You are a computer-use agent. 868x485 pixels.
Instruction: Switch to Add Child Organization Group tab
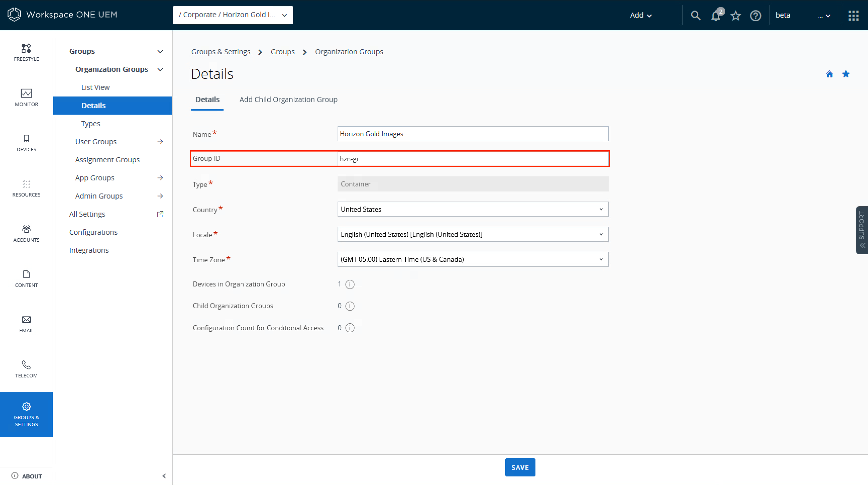(288, 100)
